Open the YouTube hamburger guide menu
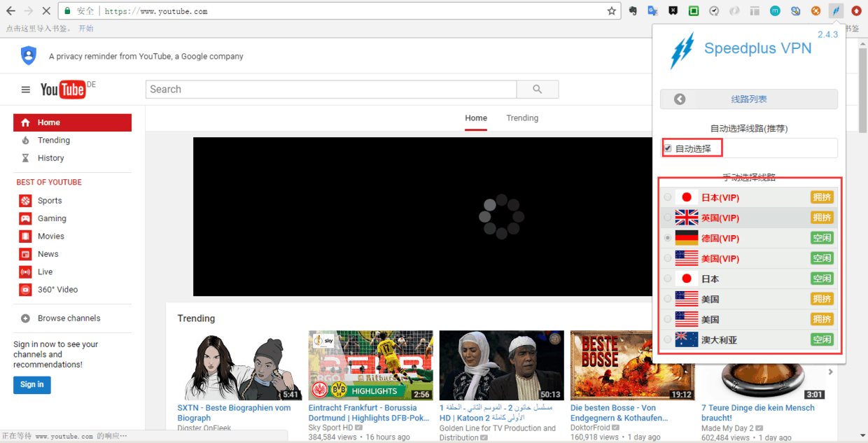The width and height of the screenshot is (868, 443). [x=26, y=90]
